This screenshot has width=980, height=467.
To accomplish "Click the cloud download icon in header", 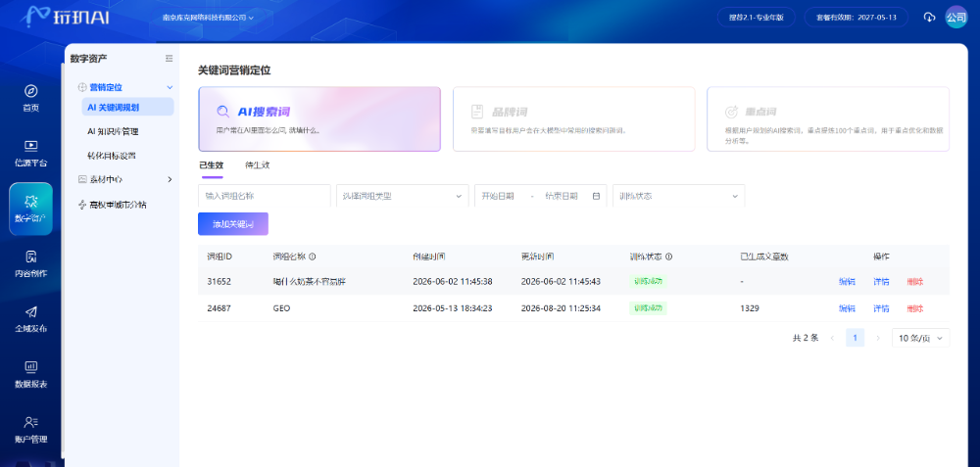I will 929,18.
